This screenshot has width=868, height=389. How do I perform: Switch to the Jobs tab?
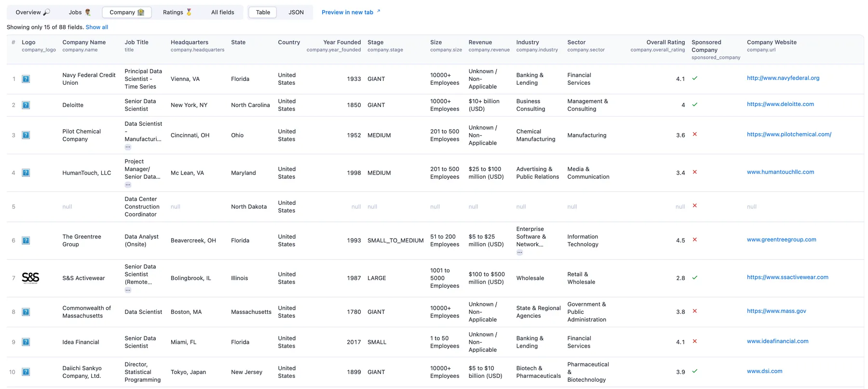[x=80, y=12]
